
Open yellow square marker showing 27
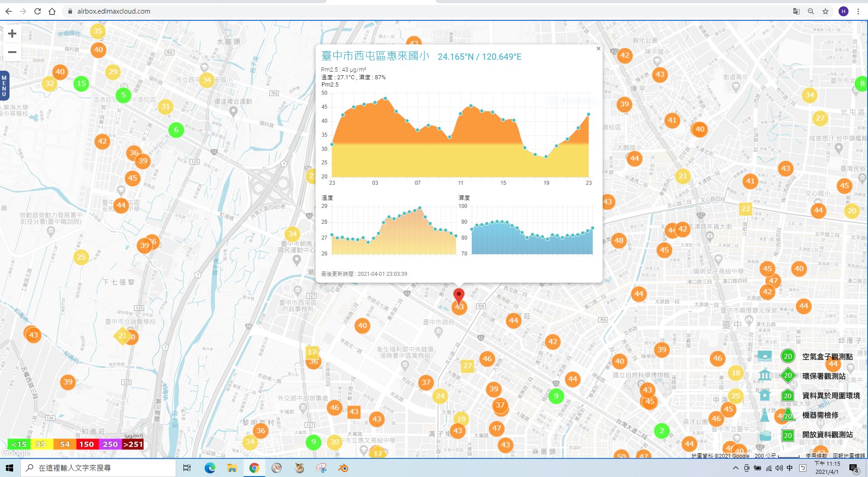[x=467, y=366]
